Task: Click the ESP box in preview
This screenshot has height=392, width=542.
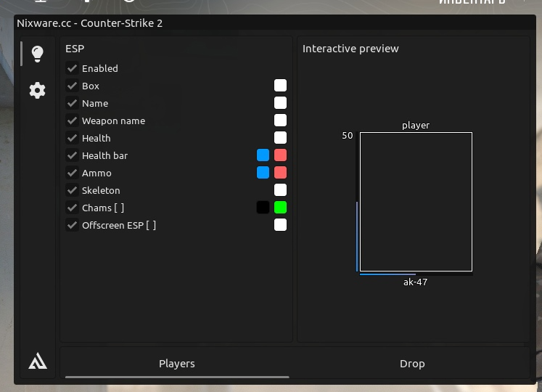Action: (416, 202)
